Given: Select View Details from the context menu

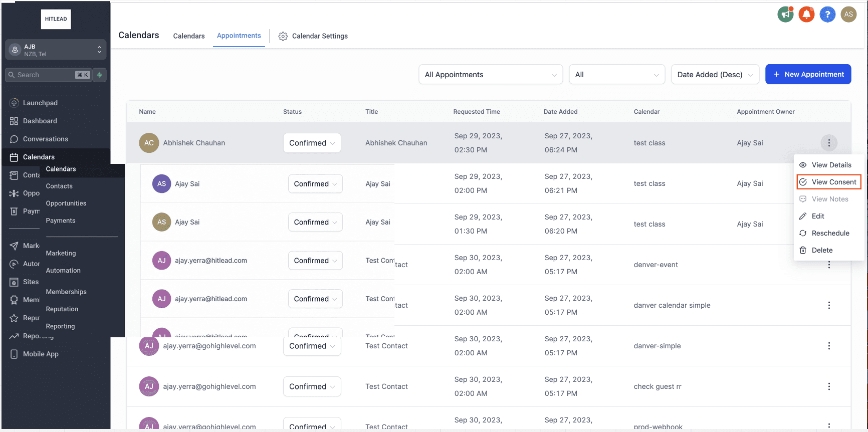Looking at the screenshot, I should (829, 165).
